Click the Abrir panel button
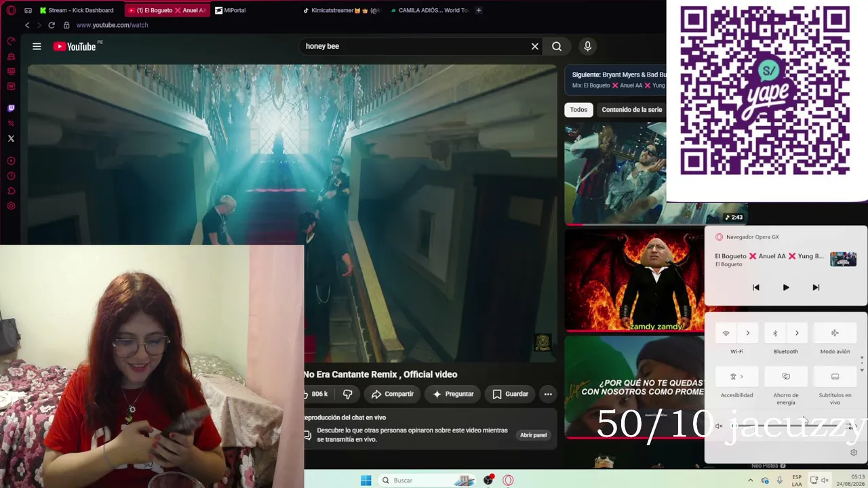 pyautogui.click(x=533, y=435)
